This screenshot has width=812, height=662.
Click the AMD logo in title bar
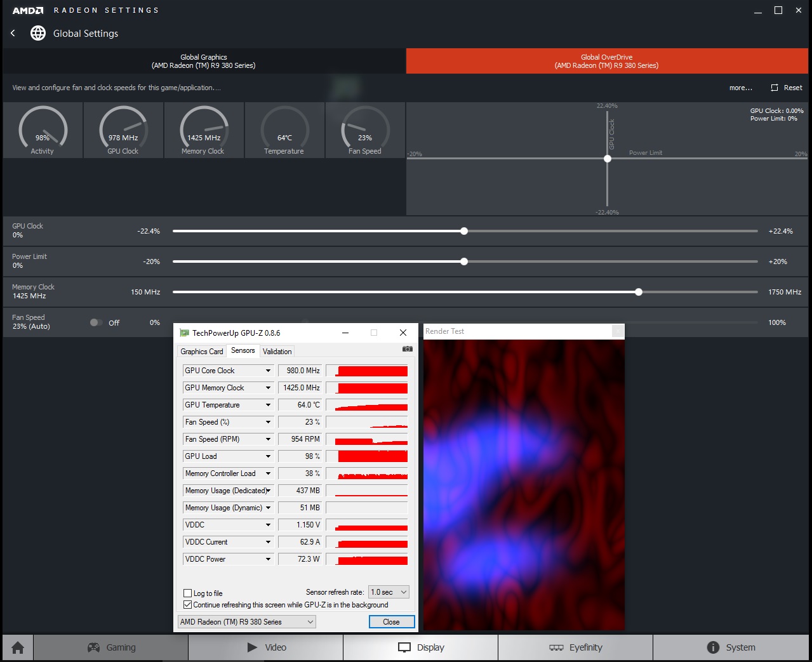tap(28, 10)
